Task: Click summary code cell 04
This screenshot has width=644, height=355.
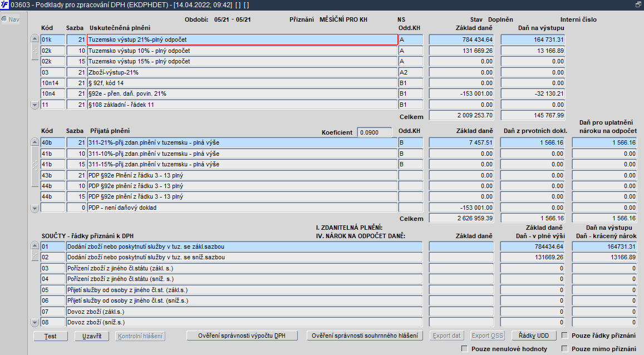Action: 53,279
